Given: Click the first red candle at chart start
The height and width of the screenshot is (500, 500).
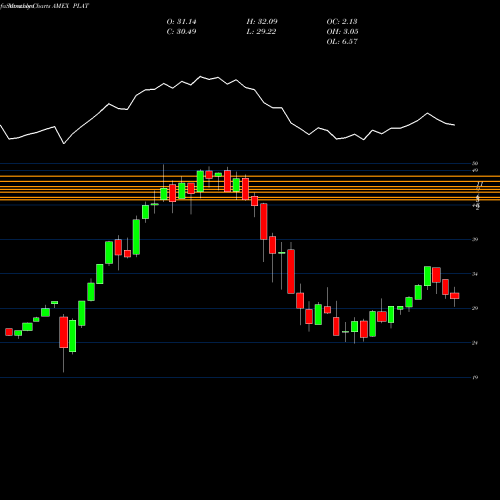Looking at the screenshot, I should [x=9, y=332].
